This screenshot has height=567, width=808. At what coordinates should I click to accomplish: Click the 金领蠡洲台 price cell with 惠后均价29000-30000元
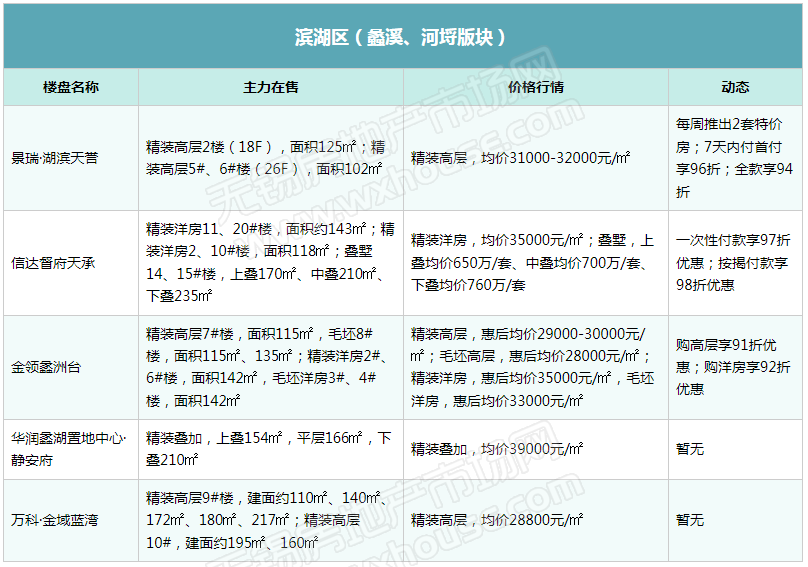tap(536, 367)
